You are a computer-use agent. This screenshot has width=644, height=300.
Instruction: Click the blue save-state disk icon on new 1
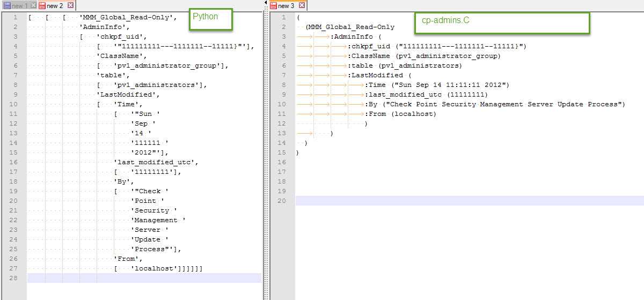[x=6, y=6]
